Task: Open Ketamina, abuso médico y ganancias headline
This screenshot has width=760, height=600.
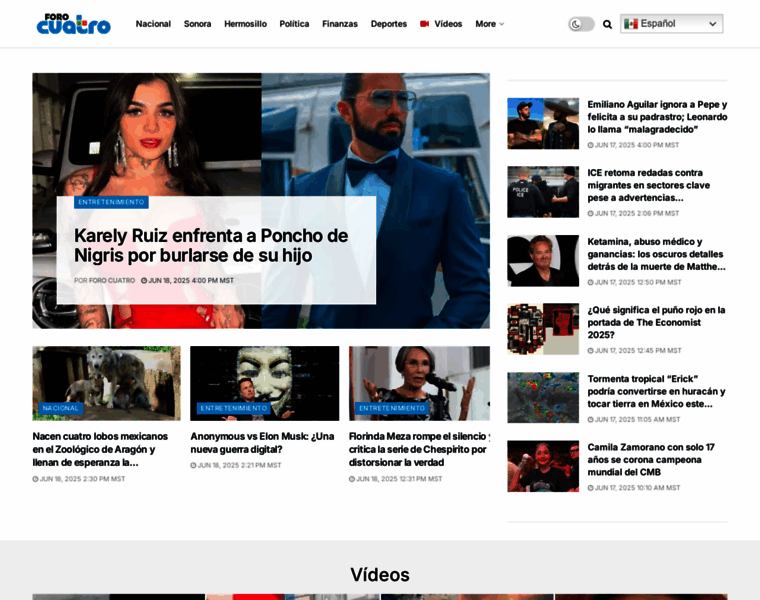Action: click(x=656, y=254)
